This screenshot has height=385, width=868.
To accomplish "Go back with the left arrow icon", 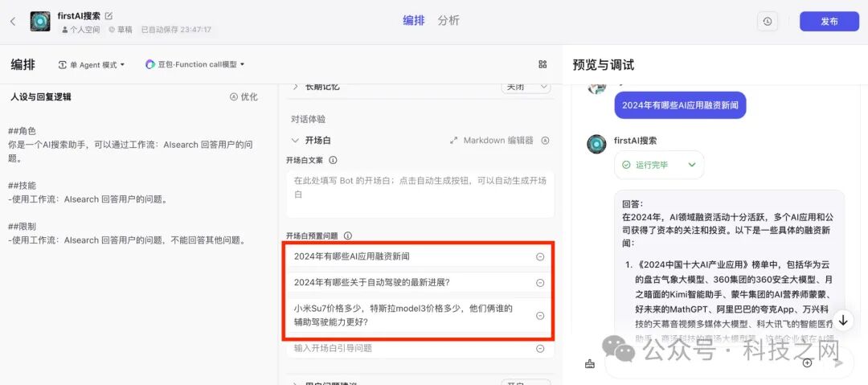I will point(13,22).
